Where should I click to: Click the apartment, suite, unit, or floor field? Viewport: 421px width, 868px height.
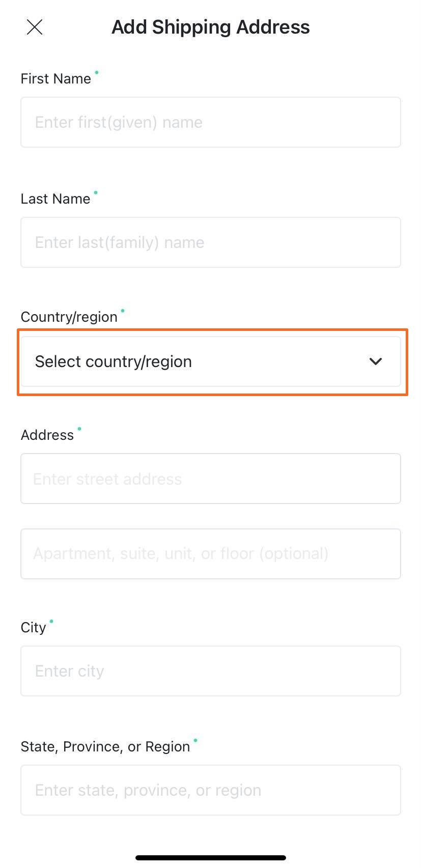point(210,553)
